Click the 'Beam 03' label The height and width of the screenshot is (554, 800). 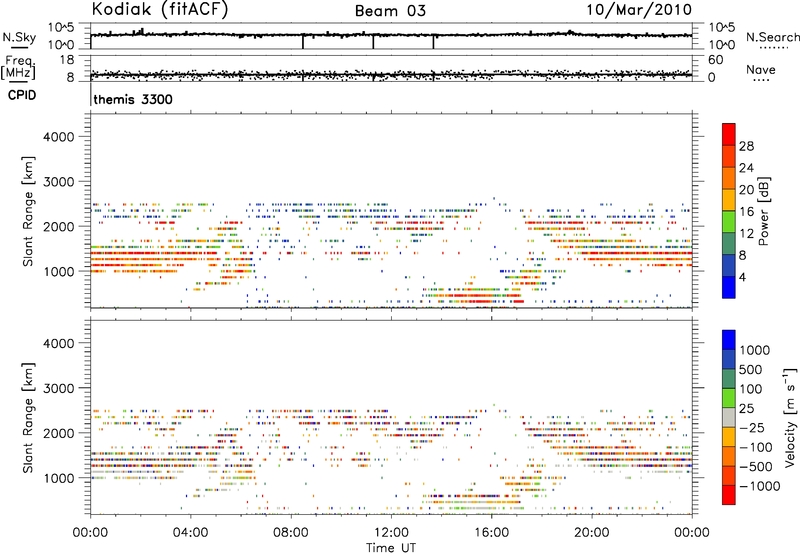(390, 11)
